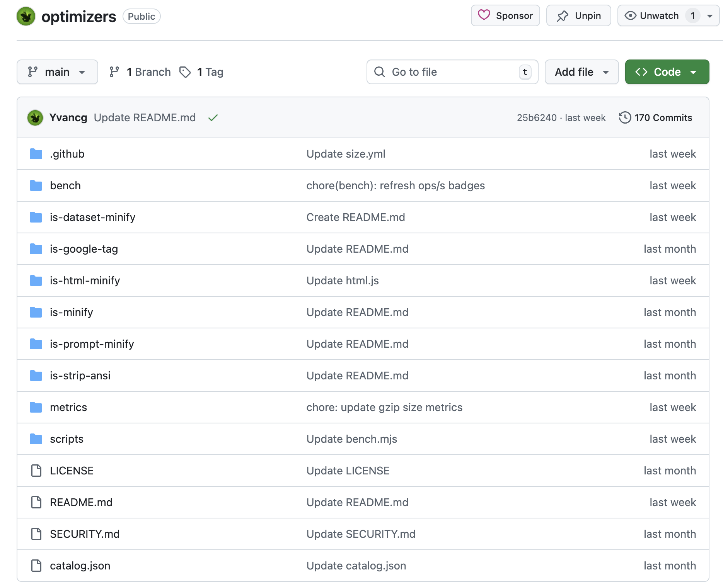Open the Add file dropdown
This screenshot has width=723, height=588.
tap(581, 72)
